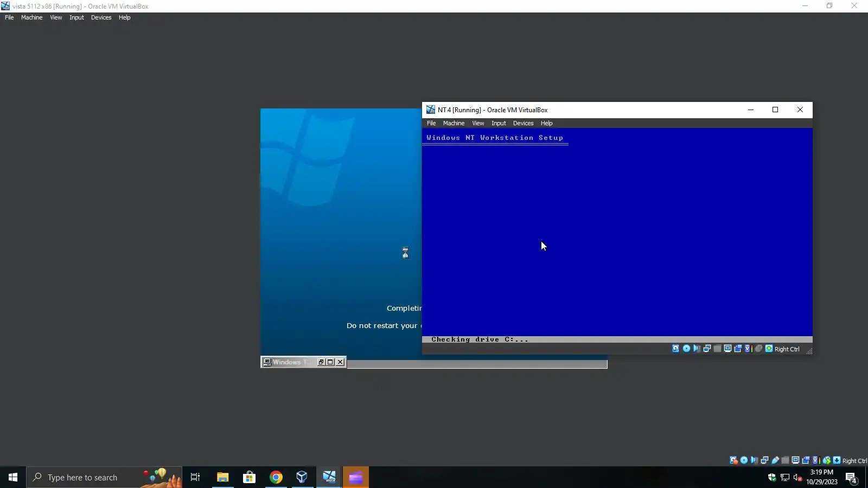Click display icon in NT 4 status bar
Viewport: 868px width, 488px height.
(x=727, y=349)
